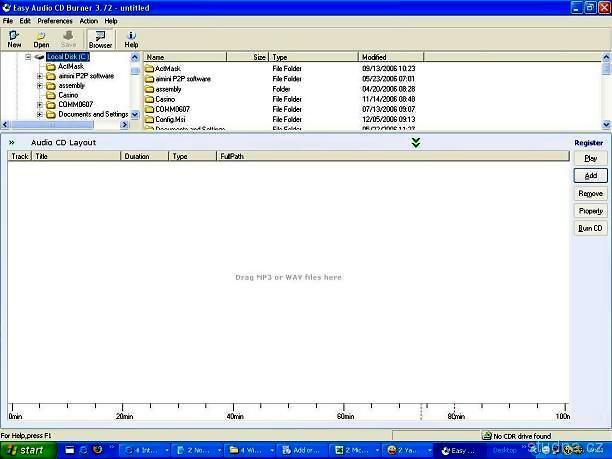Expand the COMM0607 folder tree node
Image resolution: width=612 pixels, height=459 pixels.
[39, 104]
